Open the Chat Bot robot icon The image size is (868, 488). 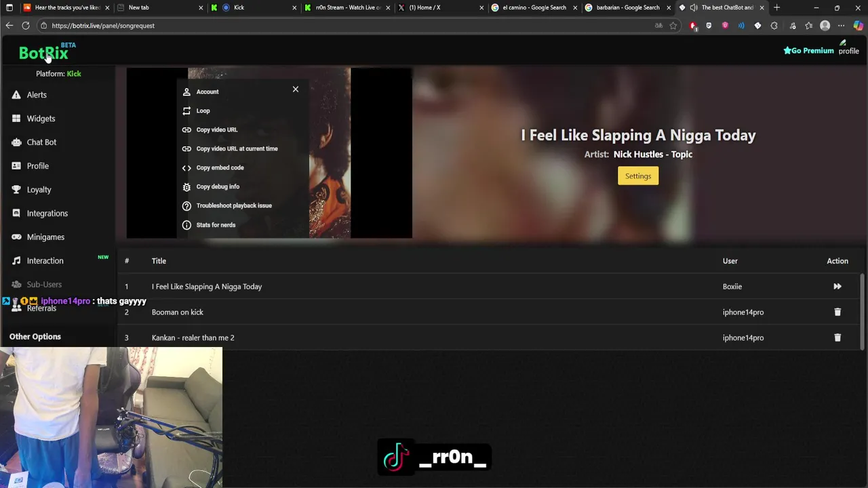[x=16, y=142]
